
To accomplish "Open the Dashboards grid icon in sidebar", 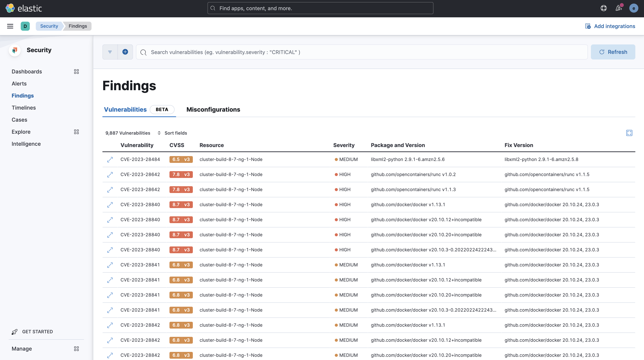I will (76, 72).
